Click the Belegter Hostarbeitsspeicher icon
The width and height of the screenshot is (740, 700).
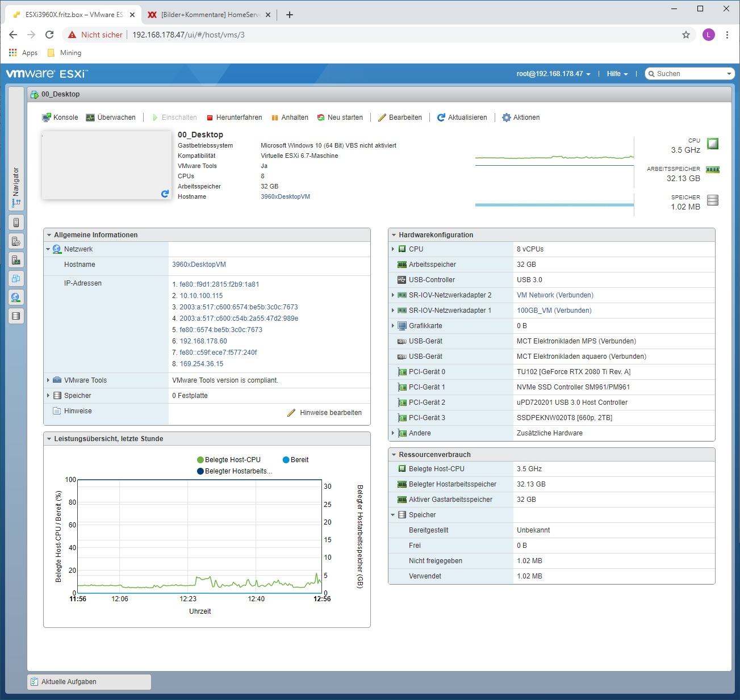tap(402, 484)
